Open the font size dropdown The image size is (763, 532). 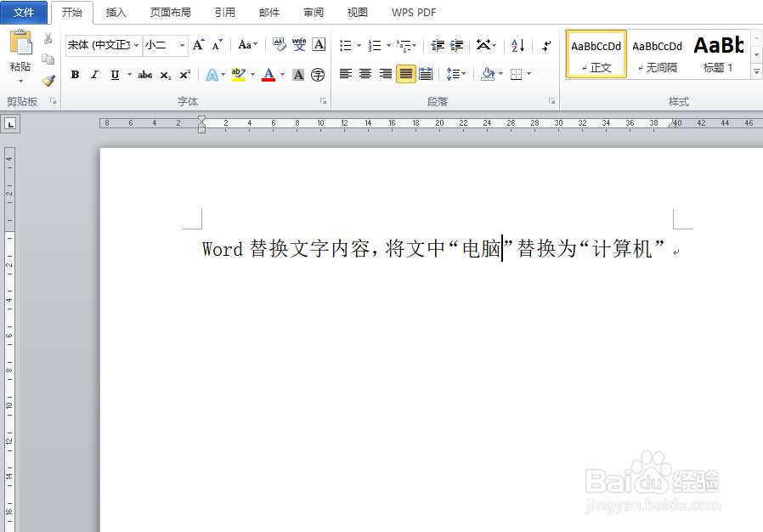(x=182, y=44)
